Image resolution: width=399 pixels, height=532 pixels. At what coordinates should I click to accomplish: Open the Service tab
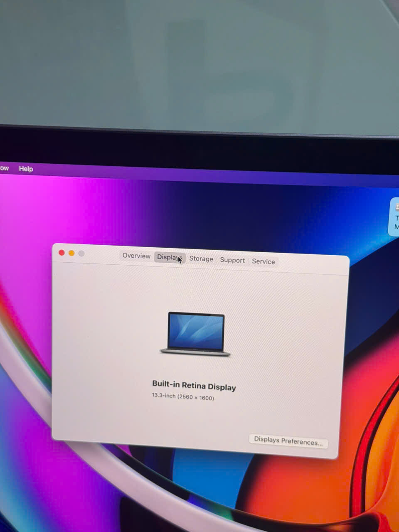point(264,261)
